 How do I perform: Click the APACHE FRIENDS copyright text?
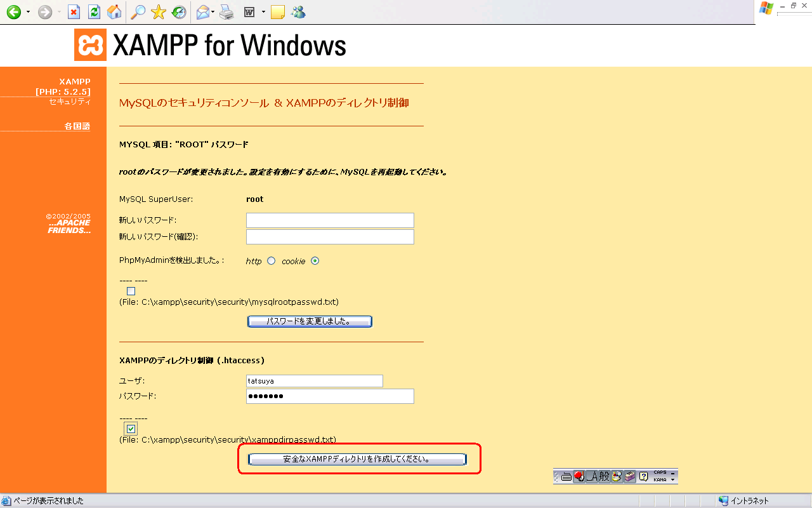(69, 224)
